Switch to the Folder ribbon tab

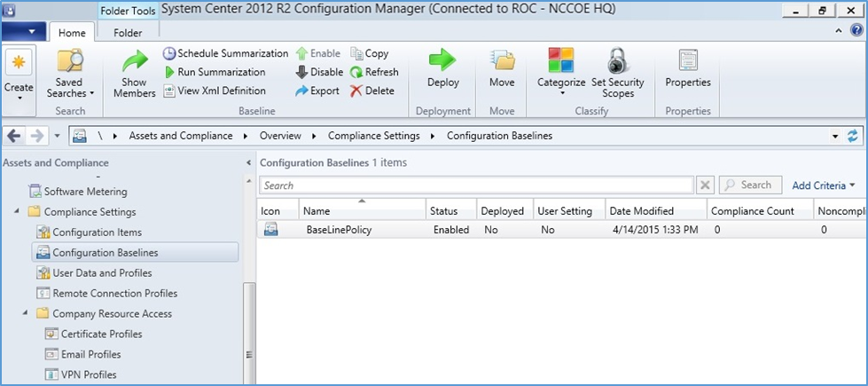click(128, 33)
